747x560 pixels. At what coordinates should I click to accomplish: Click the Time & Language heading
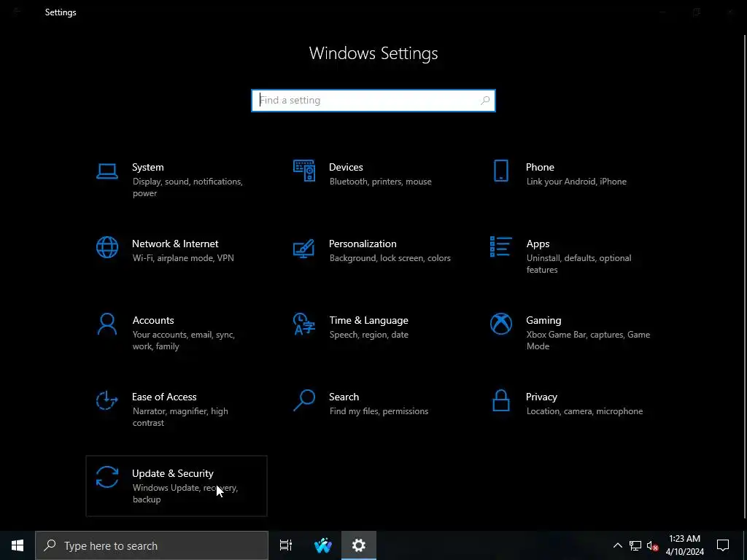tap(368, 321)
